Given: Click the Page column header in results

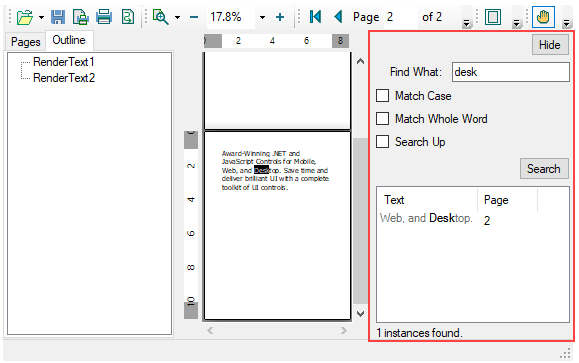Looking at the screenshot, I should [x=507, y=200].
